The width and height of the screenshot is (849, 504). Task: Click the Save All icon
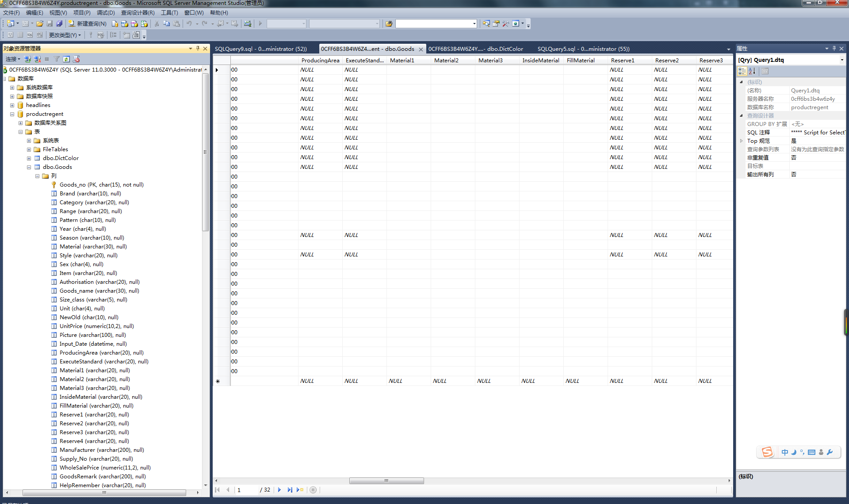(59, 23)
